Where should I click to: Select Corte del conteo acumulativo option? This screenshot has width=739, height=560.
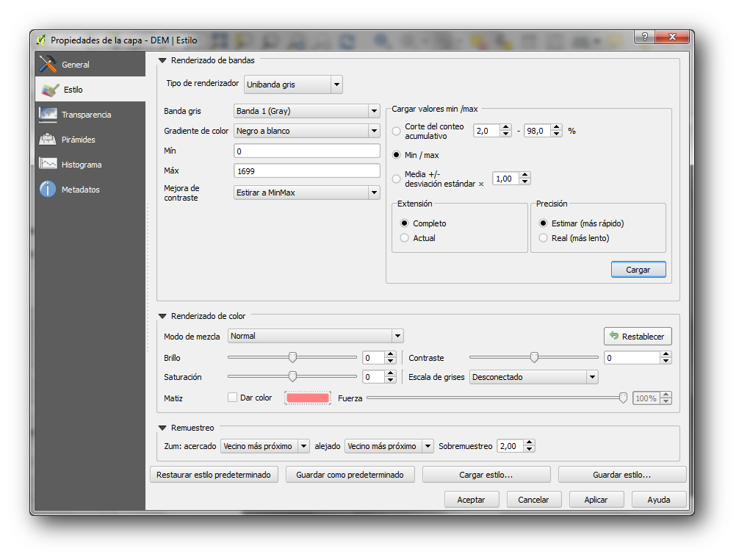[397, 131]
